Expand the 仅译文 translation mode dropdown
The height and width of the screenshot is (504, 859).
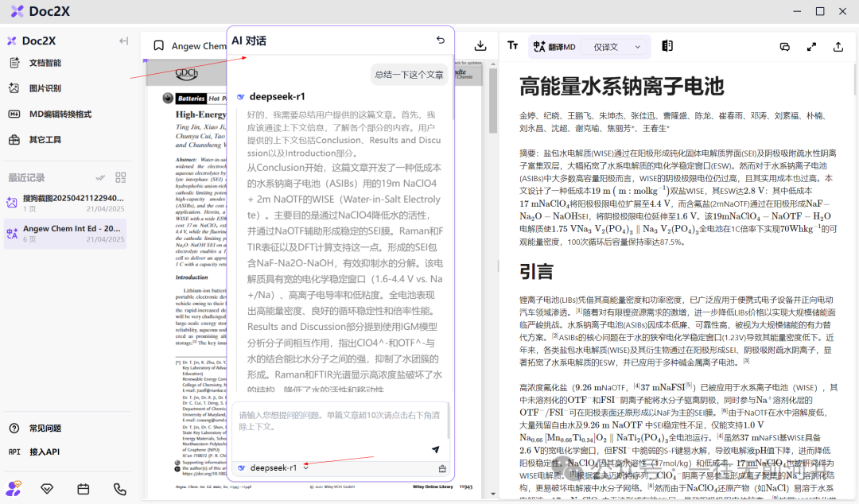(617, 47)
